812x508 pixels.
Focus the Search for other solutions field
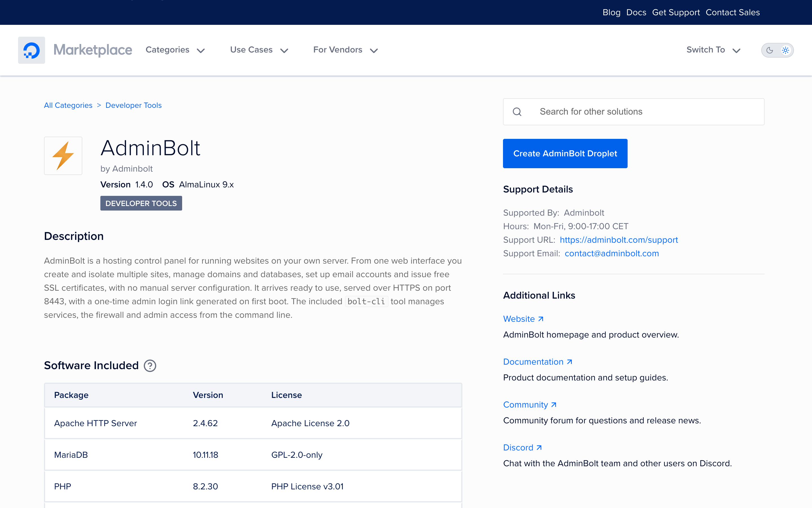click(634, 112)
